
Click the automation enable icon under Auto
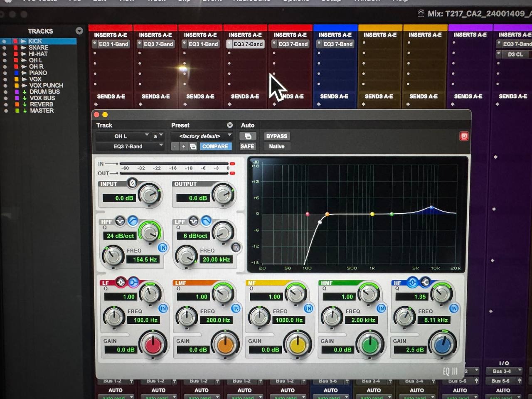click(248, 136)
